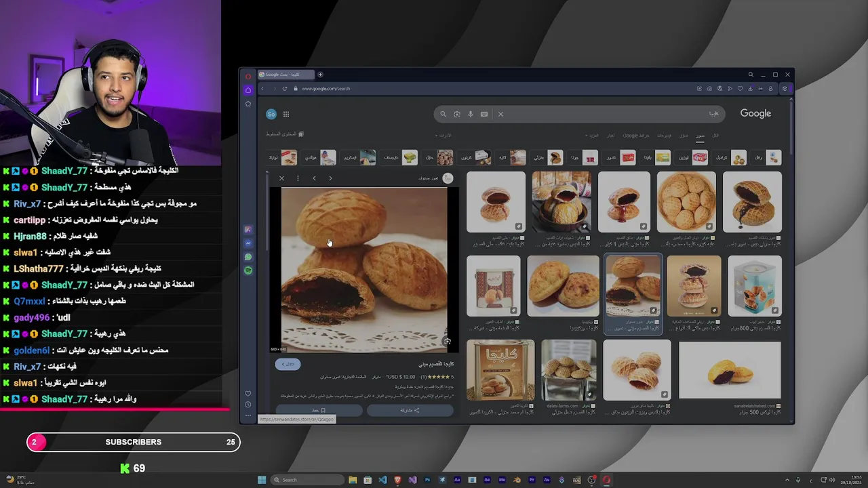
Task: Open WhatsApp in Opera sidebar
Action: pos(248,257)
